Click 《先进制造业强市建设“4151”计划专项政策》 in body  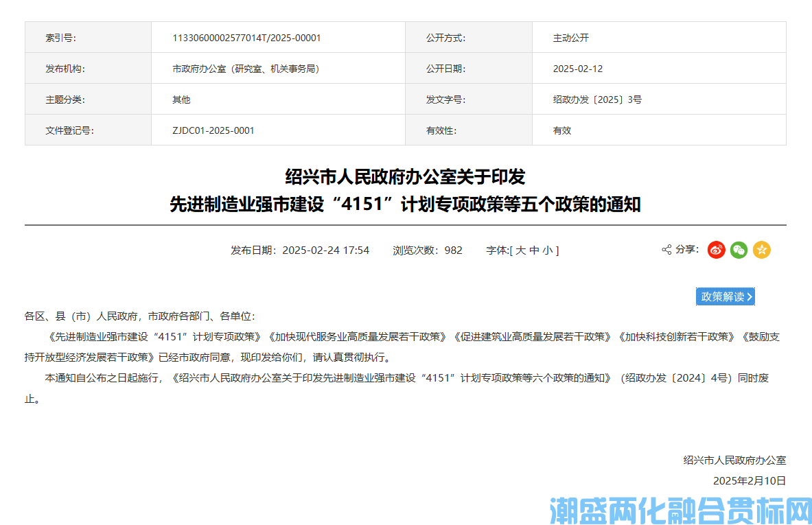click(155, 337)
